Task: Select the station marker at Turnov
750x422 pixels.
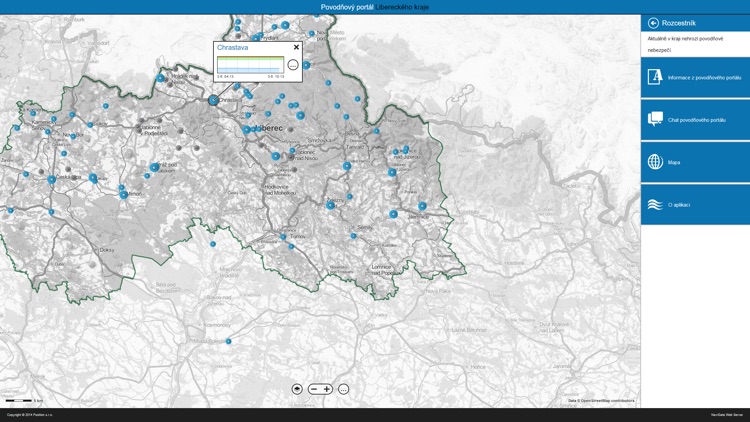Action: tap(283, 237)
